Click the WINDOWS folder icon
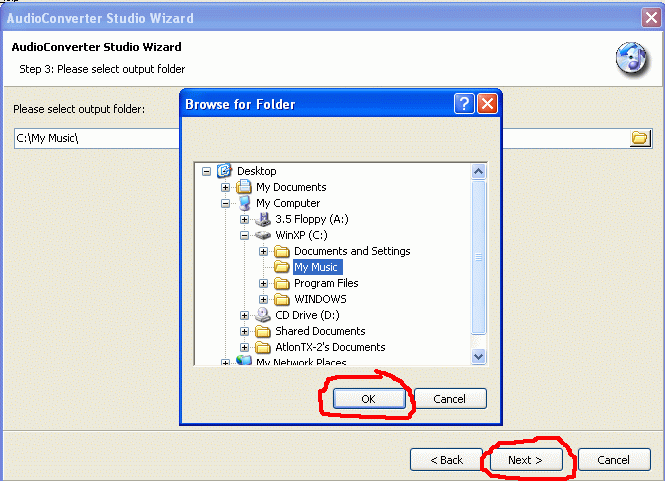The height and width of the screenshot is (481, 665). click(282, 299)
